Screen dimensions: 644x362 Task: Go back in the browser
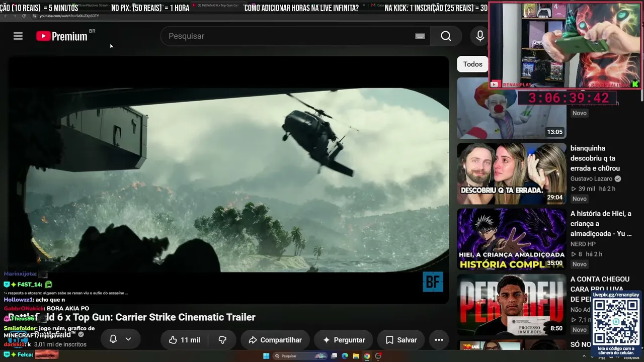coord(5,16)
